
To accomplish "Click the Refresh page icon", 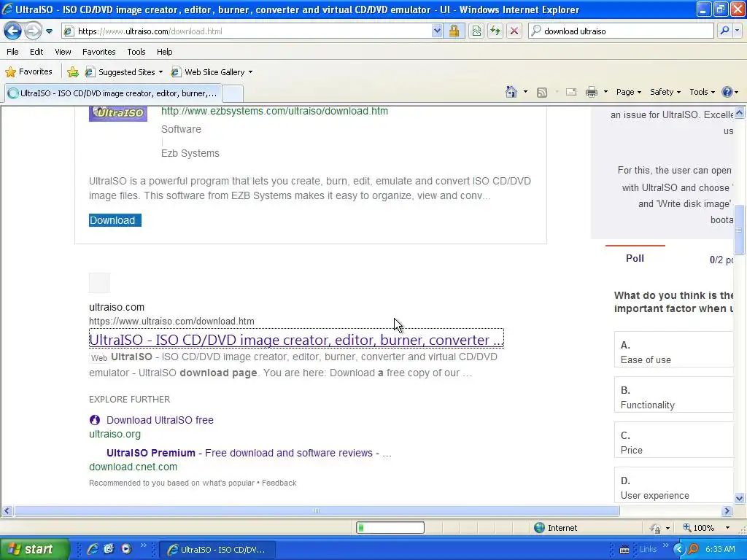I will (x=495, y=31).
